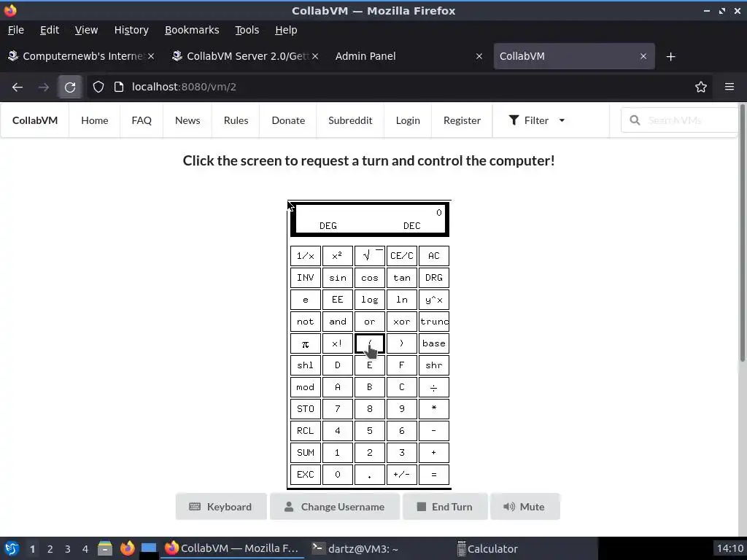747x560 pixels.
Task: Open a new tab with plus icon
Action: pos(671,57)
